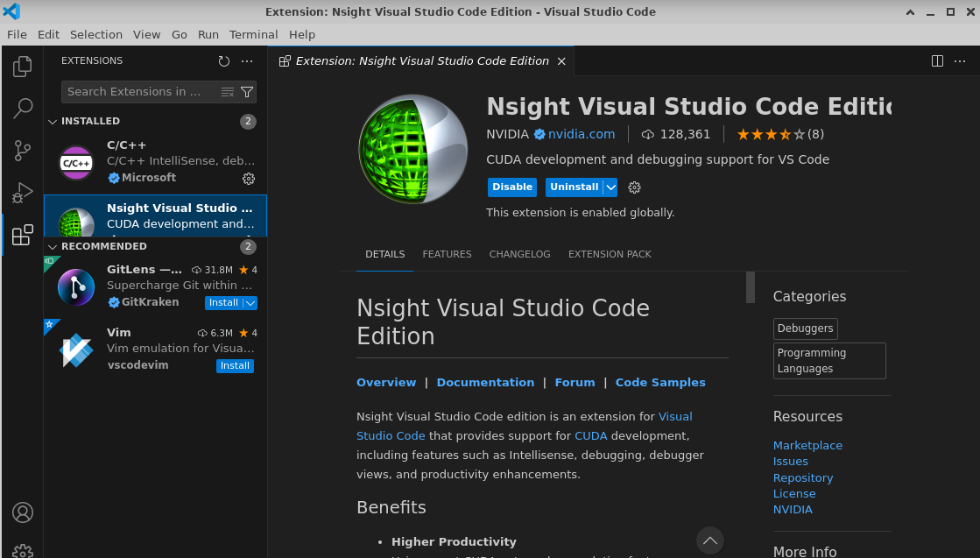Clear extensions search results
This screenshot has height=558, width=980.
point(228,92)
